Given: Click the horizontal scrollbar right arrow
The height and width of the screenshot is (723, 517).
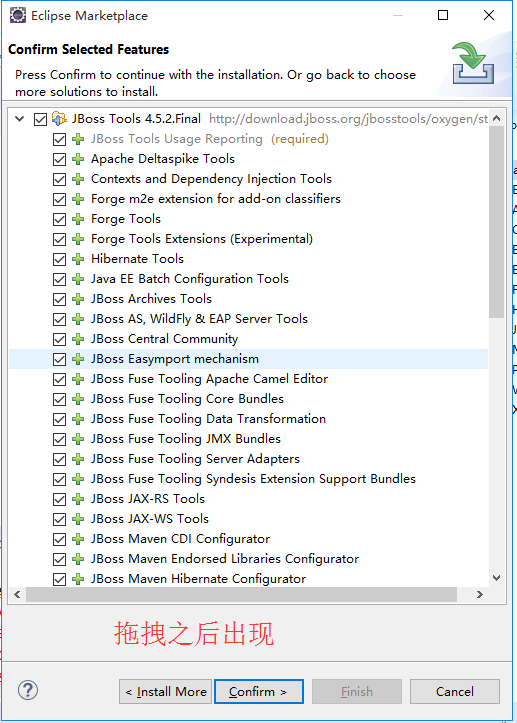Looking at the screenshot, I should (480, 594).
